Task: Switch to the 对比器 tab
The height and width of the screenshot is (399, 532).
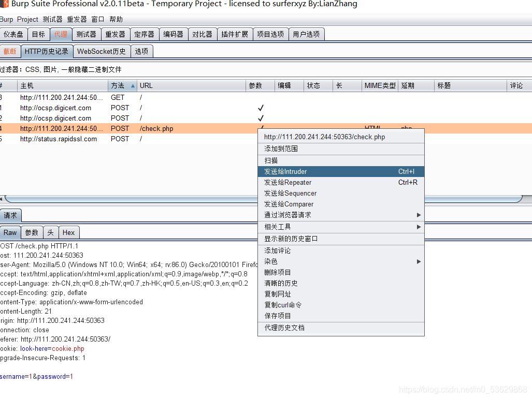Action: (203, 34)
